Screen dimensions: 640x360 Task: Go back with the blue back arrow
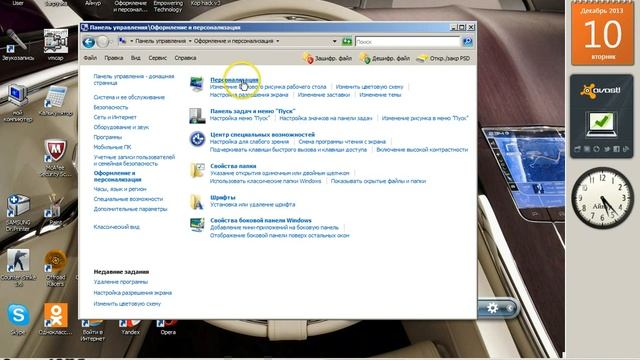(x=89, y=42)
